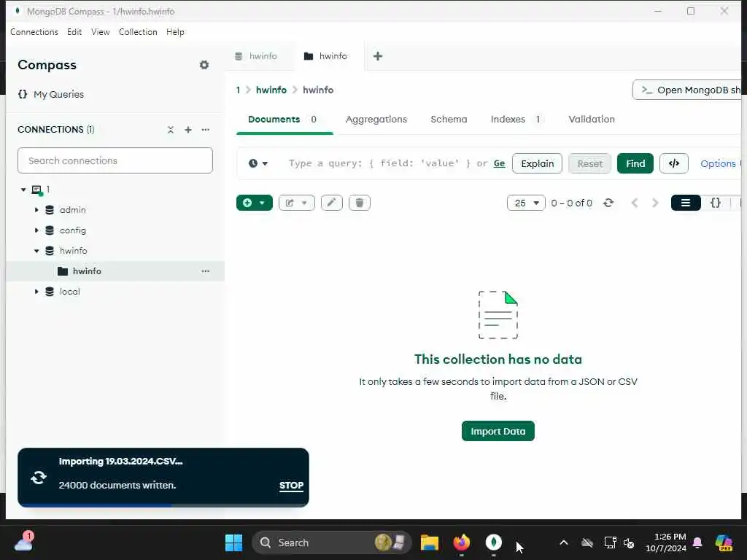The width and height of the screenshot is (747, 560).
Task: Open a new tab with plus
Action: click(378, 56)
